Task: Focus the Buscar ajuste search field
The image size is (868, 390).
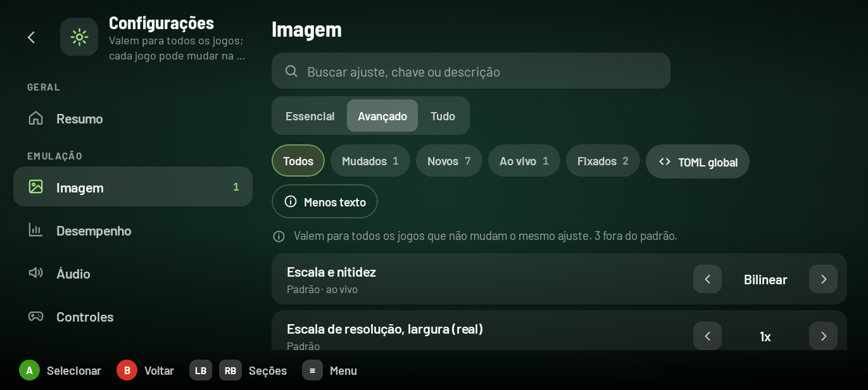Action: click(471, 71)
